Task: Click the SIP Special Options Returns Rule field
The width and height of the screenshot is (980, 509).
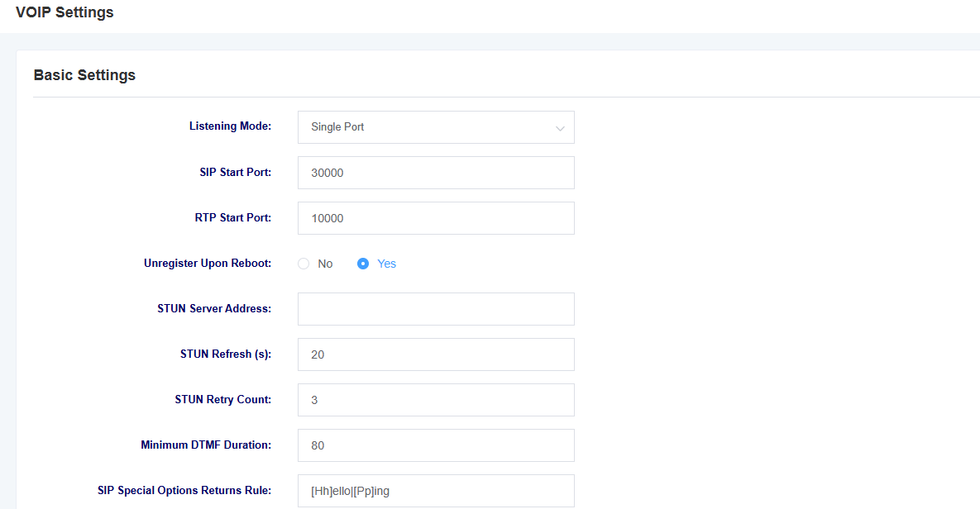Action: point(436,491)
